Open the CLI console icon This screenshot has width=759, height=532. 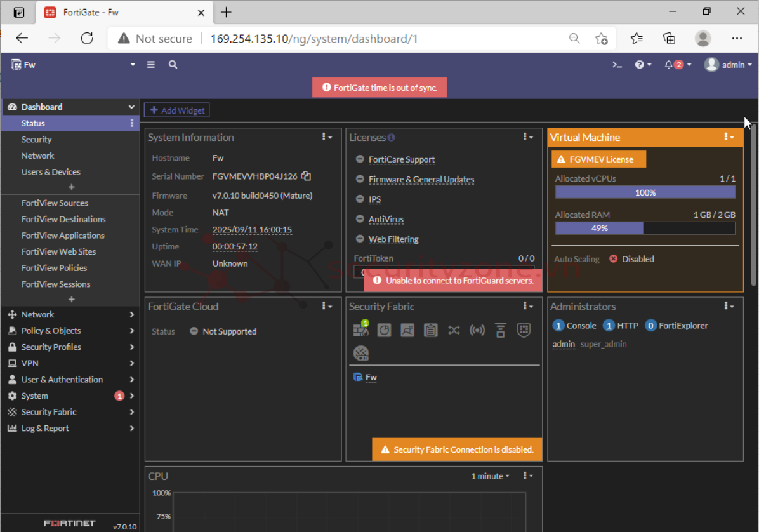617,65
